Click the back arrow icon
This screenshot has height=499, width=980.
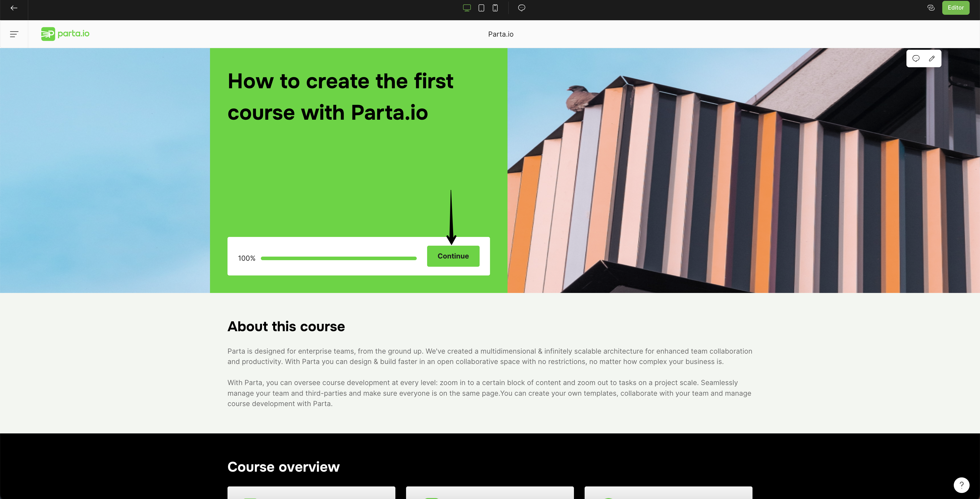14,8
